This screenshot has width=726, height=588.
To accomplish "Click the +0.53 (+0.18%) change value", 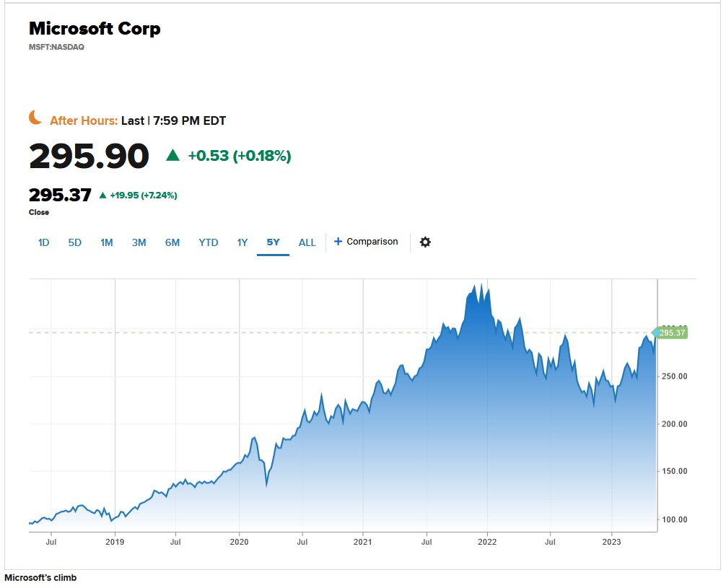I will pos(240,156).
